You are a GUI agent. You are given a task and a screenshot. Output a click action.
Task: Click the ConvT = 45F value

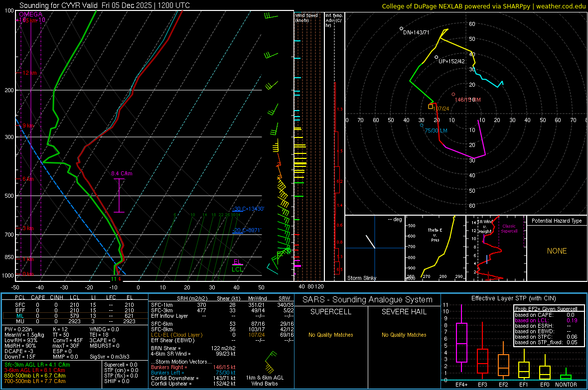click(68, 340)
